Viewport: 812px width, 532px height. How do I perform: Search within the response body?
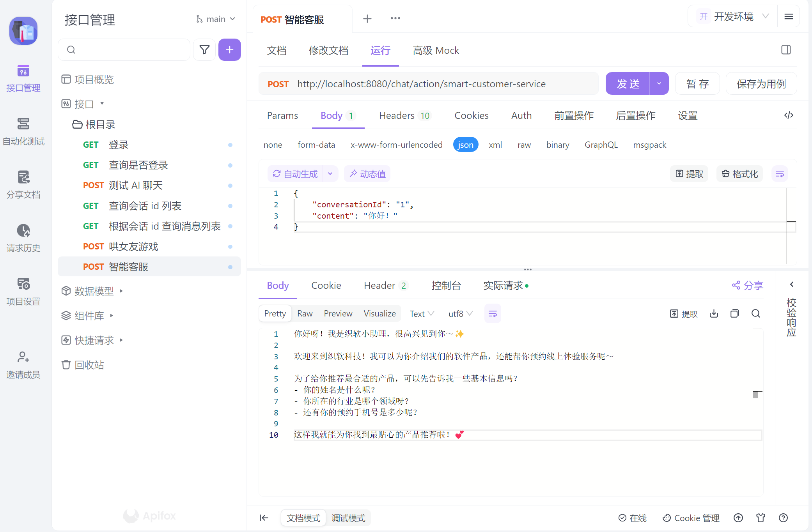[x=755, y=314]
